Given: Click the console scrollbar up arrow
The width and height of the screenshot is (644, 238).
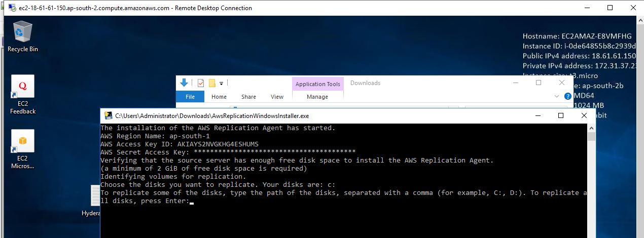Looking at the screenshot, I should [x=591, y=128].
